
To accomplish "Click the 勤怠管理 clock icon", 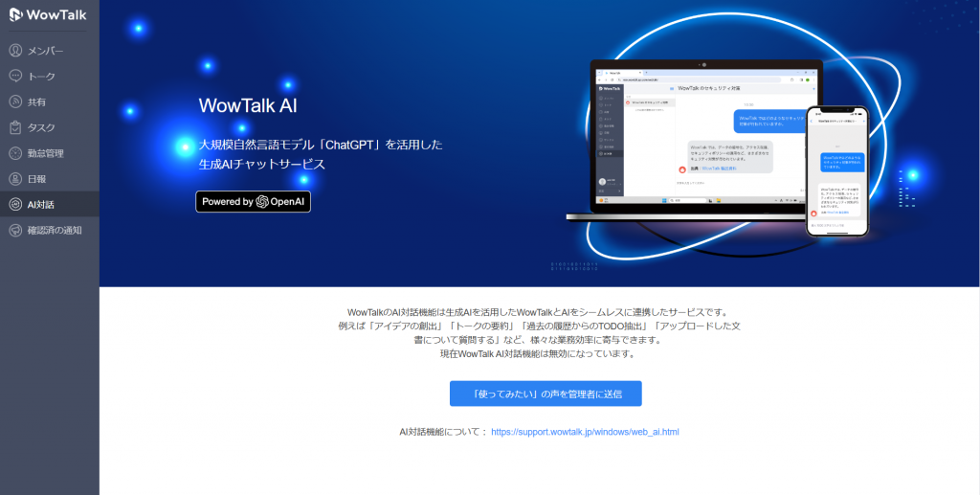I will [x=15, y=153].
